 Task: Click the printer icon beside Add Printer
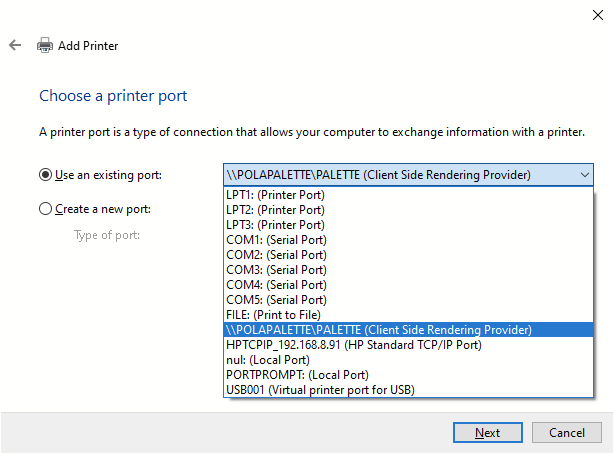tap(45, 46)
